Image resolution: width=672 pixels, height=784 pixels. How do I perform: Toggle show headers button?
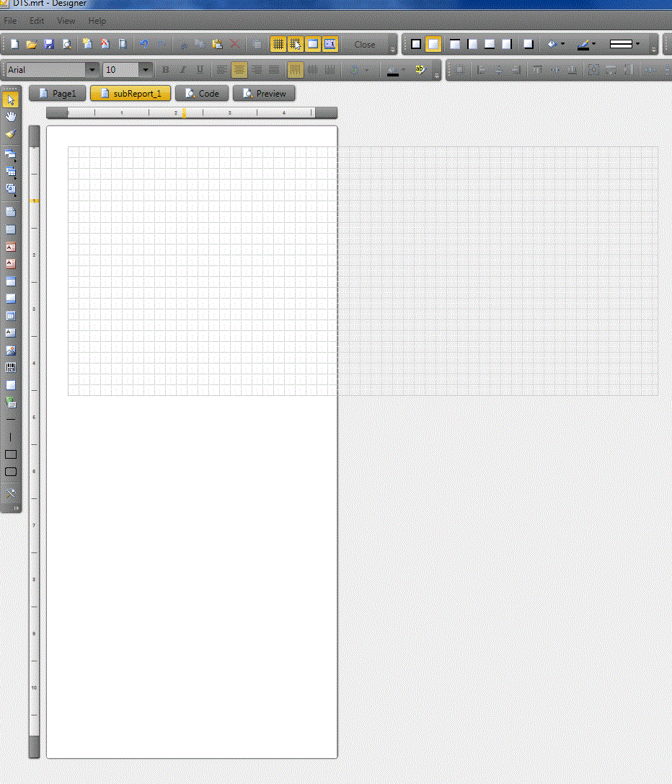[313, 44]
